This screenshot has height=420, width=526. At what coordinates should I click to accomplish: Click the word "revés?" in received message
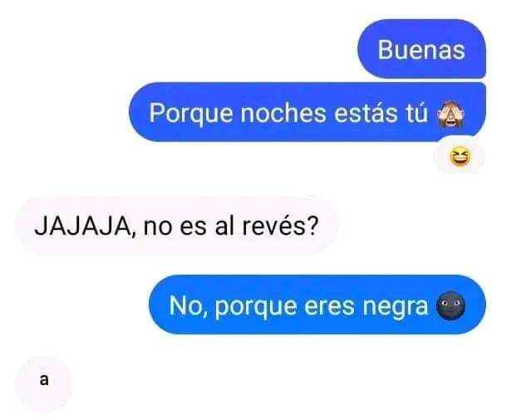(x=280, y=227)
